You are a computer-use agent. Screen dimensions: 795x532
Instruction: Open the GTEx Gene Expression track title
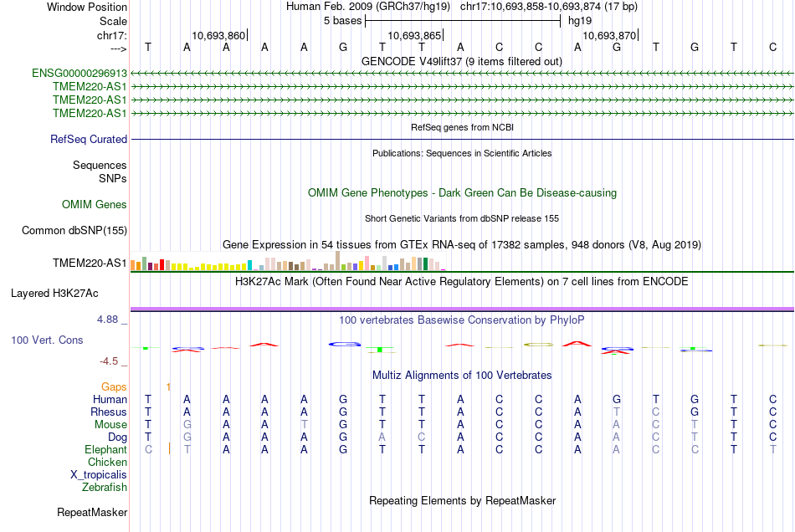pyautogui.click(x=461, y=245)
